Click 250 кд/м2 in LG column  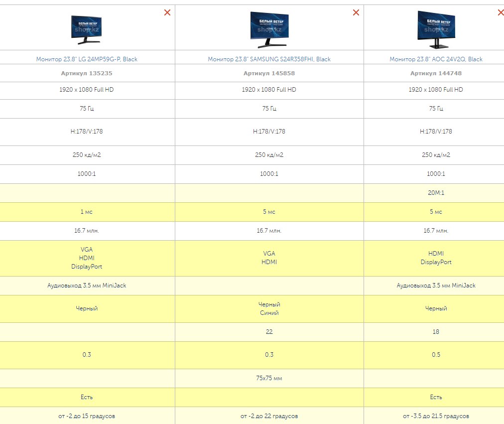[x=87, y=155]
